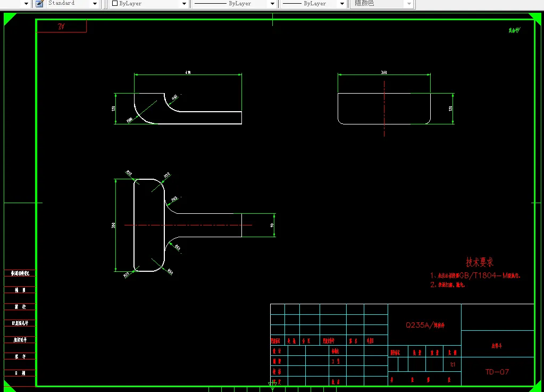Select the lower R50 label in the bottom view
The height and width of the screenshot is (392, 544).
pyautogui.click(x=170, y=271)
